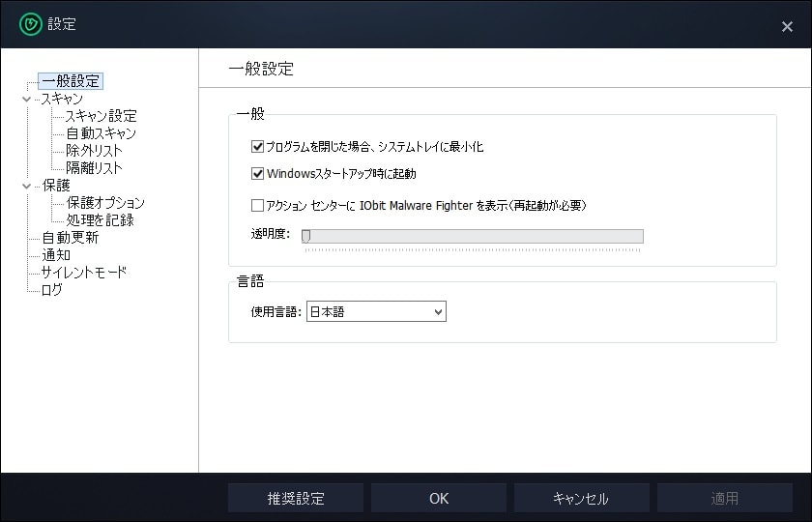This screenshot has width=812, height=522.
Task: Select 処理を記録 in tree
Action: click(100, 220)
